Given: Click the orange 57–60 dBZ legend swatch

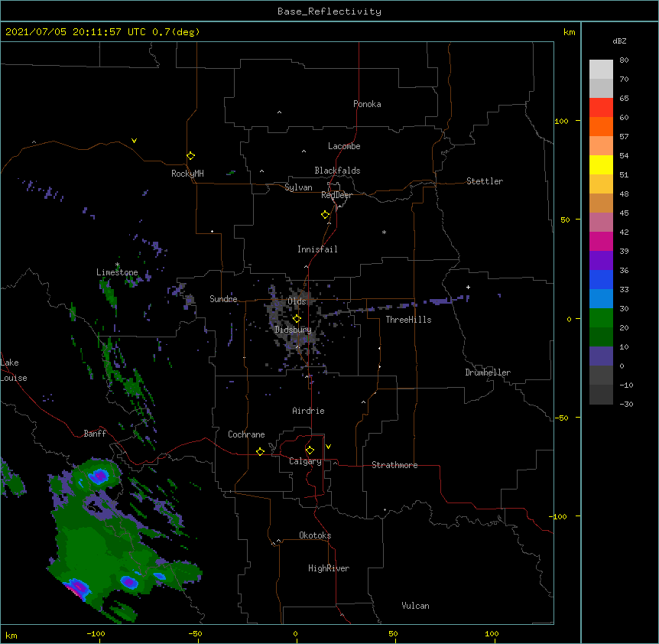Looking at the screenshot, I should [601, 126].
